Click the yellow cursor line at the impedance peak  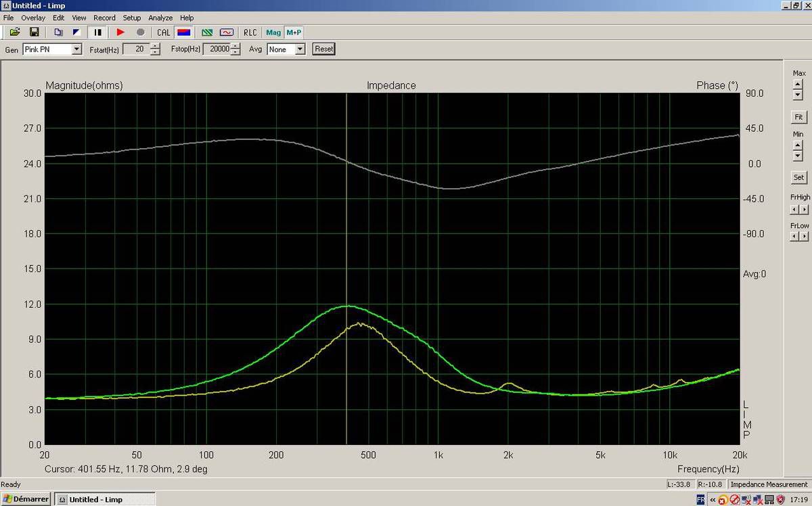[x=346, y=306]
